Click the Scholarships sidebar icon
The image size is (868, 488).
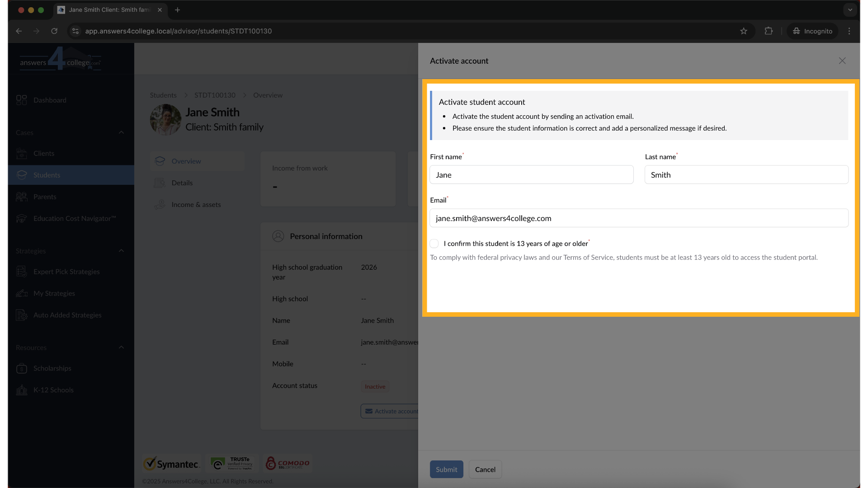pyautogui.click(x=21, y=368)
